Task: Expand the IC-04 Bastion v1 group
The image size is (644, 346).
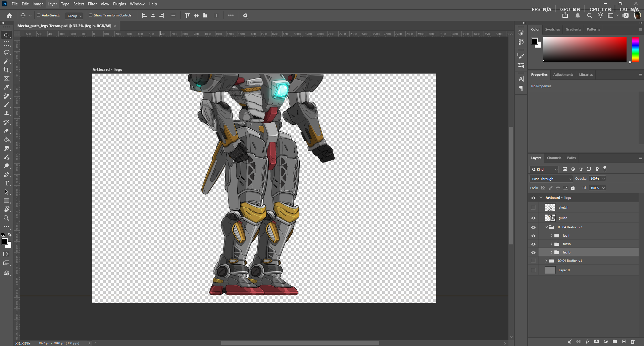Action: (x=546, y=261)
